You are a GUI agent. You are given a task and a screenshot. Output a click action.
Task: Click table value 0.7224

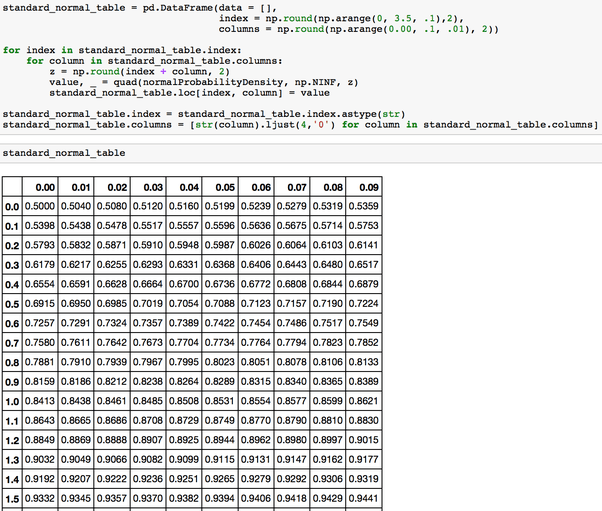pyautogui.click(x=364, y=304)
